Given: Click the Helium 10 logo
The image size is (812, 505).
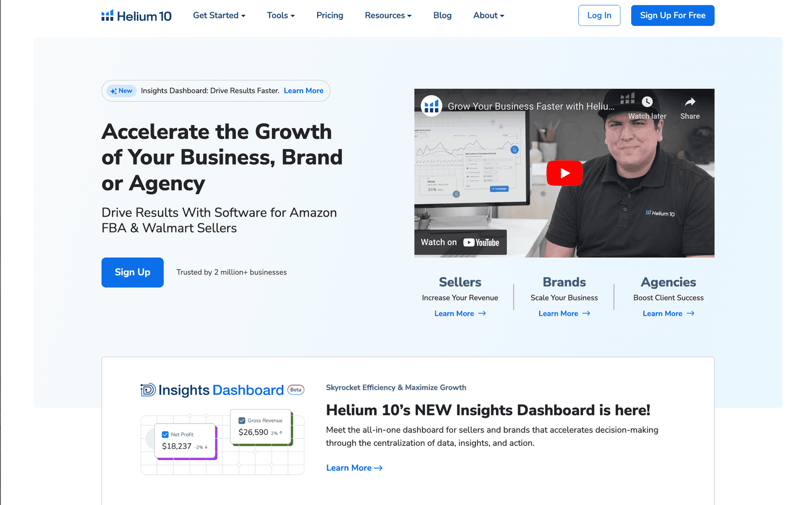Looking at the screenshot, I should pos(136,16).
